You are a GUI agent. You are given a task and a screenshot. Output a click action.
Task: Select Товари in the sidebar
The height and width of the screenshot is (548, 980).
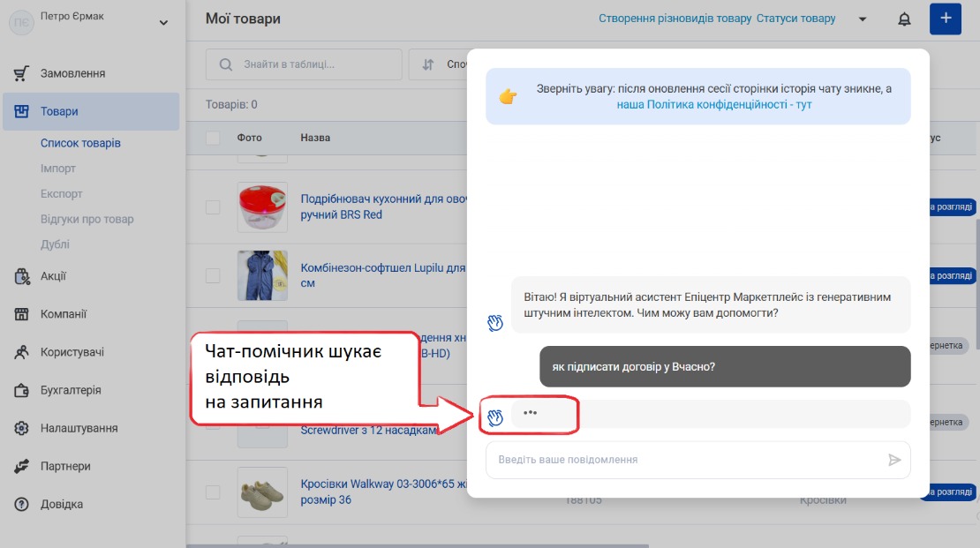coord(91,112)
